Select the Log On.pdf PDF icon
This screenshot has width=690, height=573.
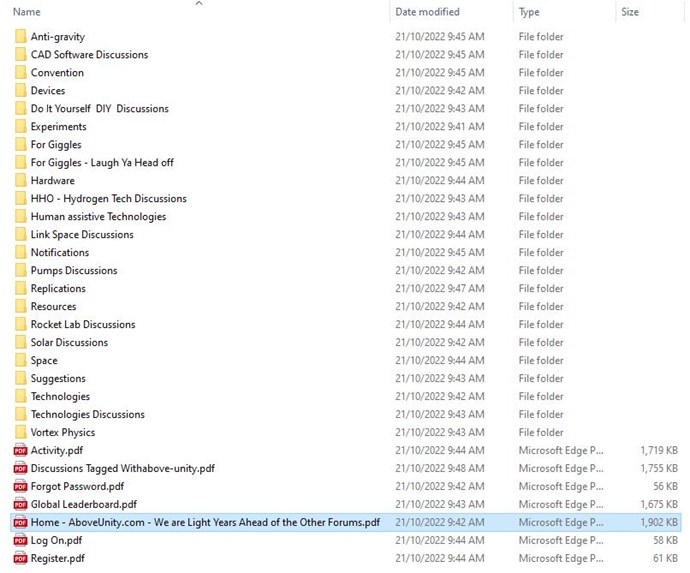click(20, 540)
